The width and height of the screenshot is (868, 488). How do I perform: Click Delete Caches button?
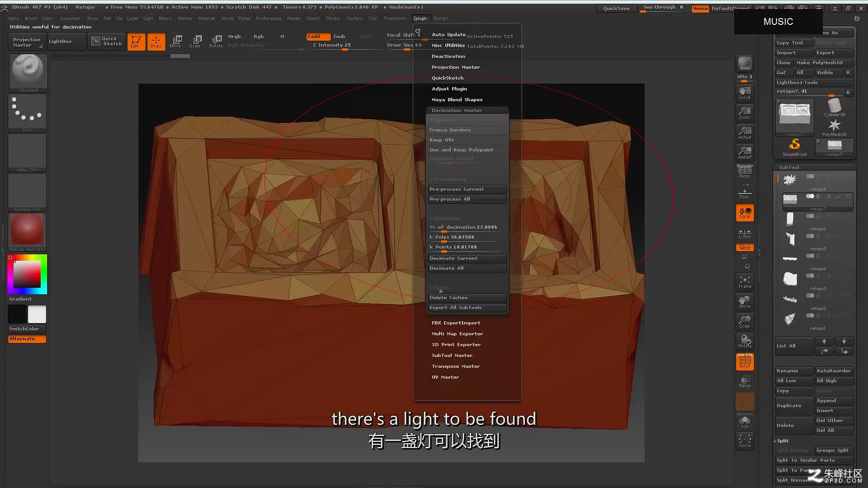(467, 298)
